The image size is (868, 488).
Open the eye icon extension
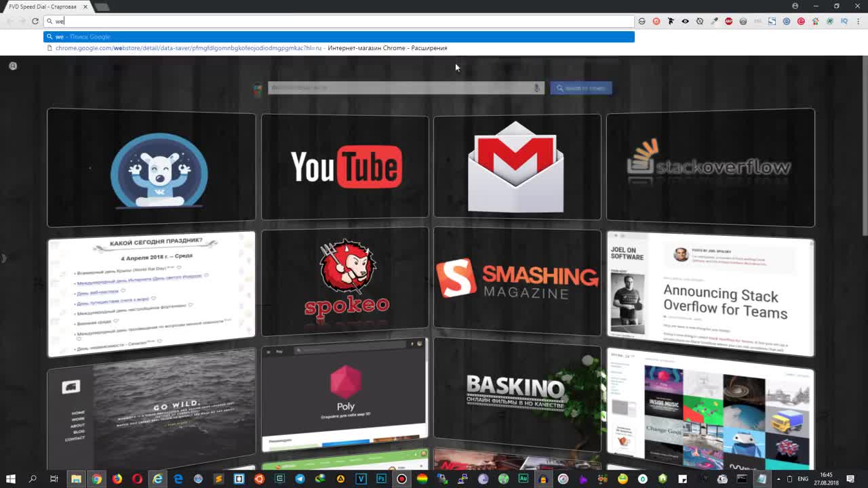click(685, 21)
